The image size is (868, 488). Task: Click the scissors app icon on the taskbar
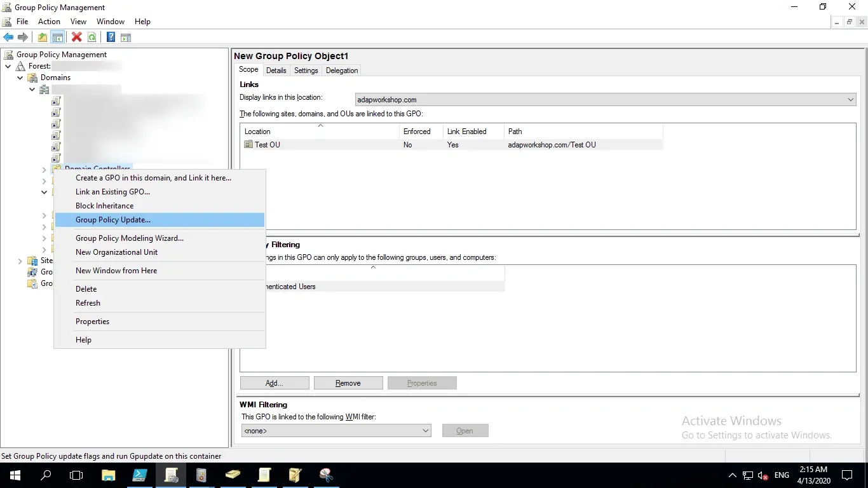pos(327,475)
